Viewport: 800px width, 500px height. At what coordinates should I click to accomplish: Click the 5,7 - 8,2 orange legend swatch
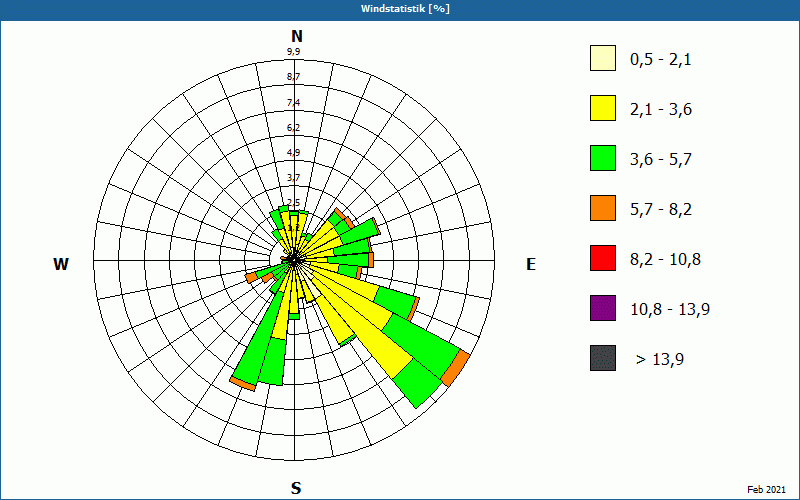pyautogui.click(x=603, y=208)
